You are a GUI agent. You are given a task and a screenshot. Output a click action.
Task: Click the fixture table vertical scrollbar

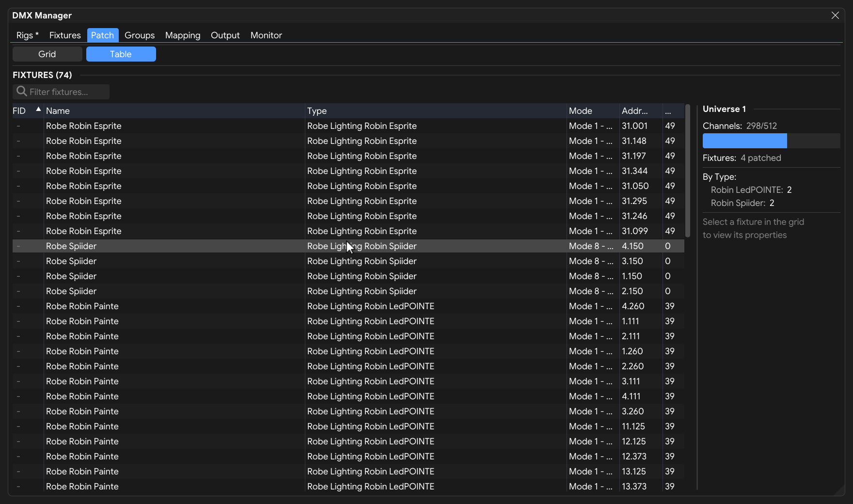[688, 171]
